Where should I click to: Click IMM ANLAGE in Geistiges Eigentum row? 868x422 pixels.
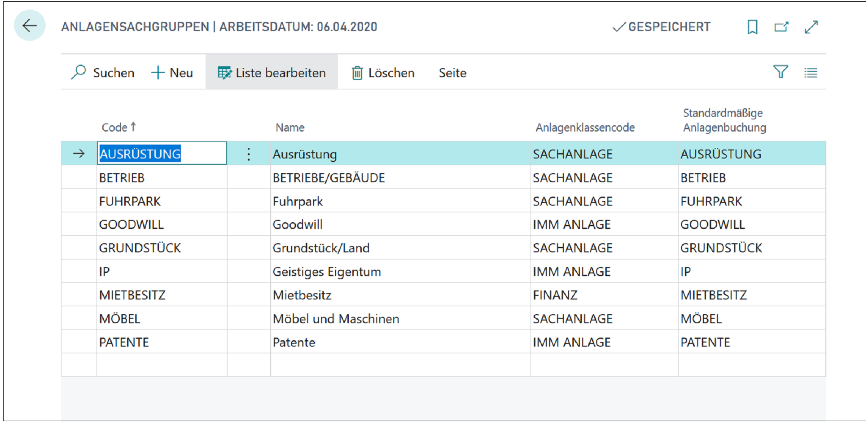click(x=604, y=271)
